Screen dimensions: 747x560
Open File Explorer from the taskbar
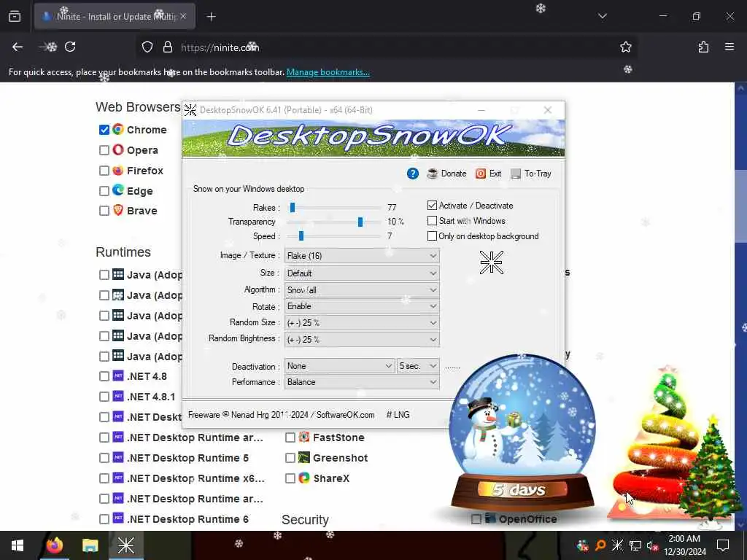click(x=90, y=545)
